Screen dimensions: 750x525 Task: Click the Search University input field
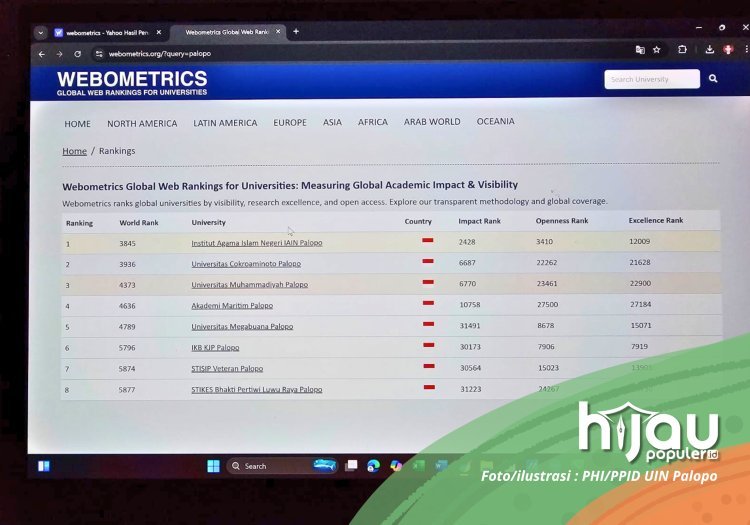click(652, 79)
